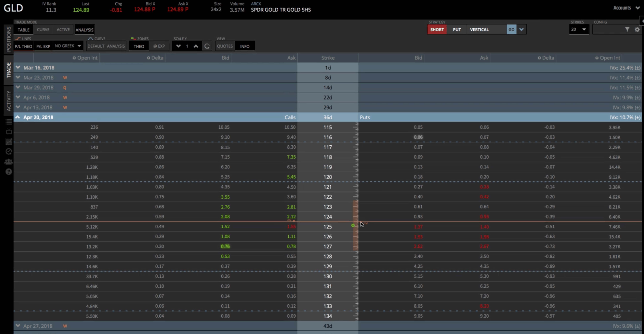Select @ EXP zones

tap(159, 46)
